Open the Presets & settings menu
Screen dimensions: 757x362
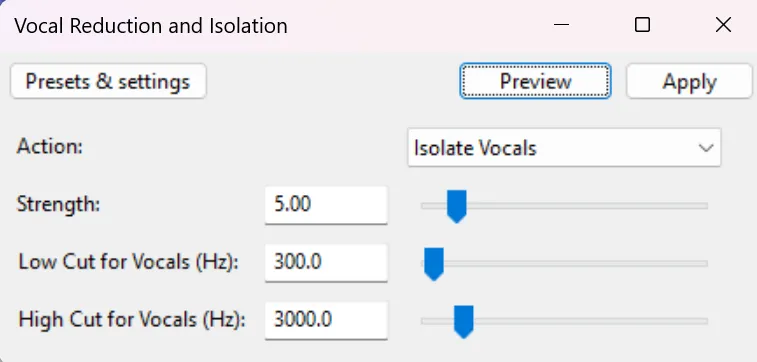click(108, 81)
